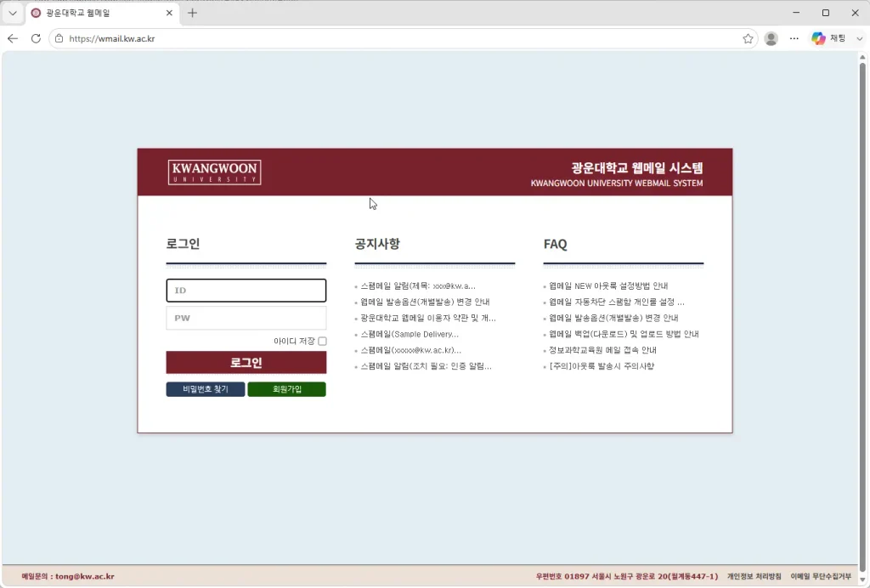Go back using the browser back arrow
Image resolution: width=870 pixels, height=588 pixels.
pyautogui.click(x=13, y=38)
